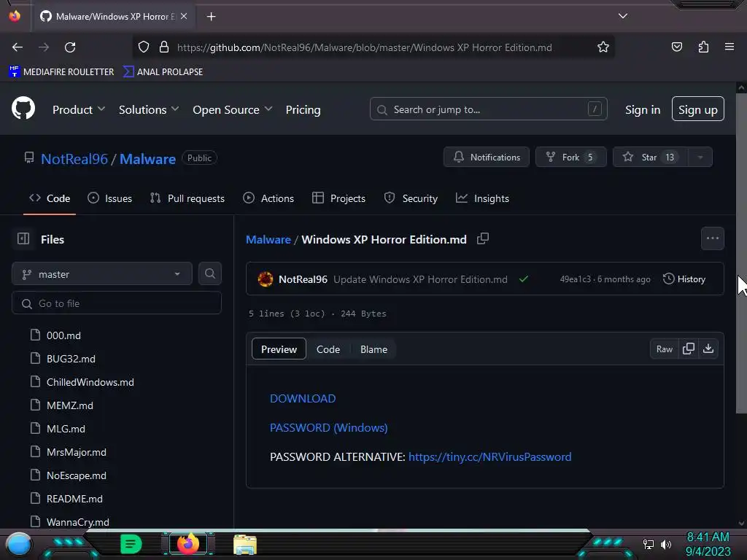Screen dimensions: 747x560
Task: Open the tracking protection shield icon
Action: pos(144,47)
